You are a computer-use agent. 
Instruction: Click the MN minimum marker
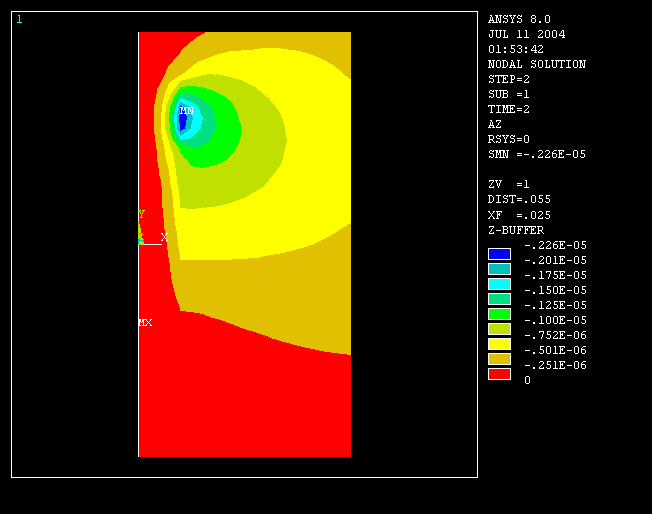click(187, 111)
